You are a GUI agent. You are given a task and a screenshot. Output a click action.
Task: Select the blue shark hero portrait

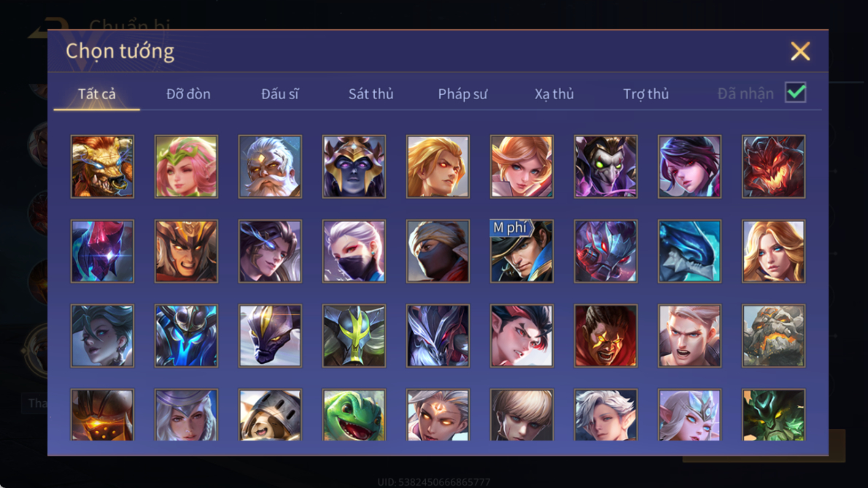coord(689,251)
